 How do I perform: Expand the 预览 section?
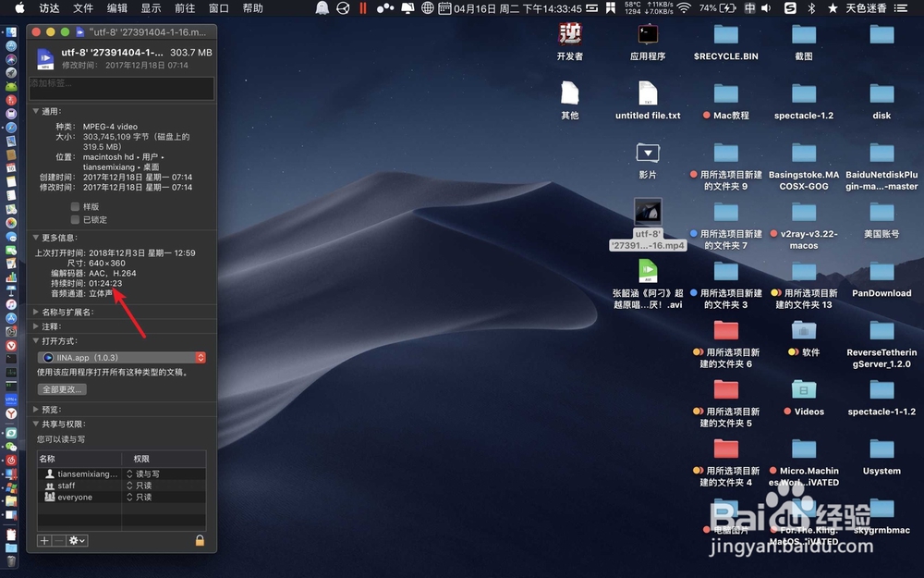(x=36, y=410)
